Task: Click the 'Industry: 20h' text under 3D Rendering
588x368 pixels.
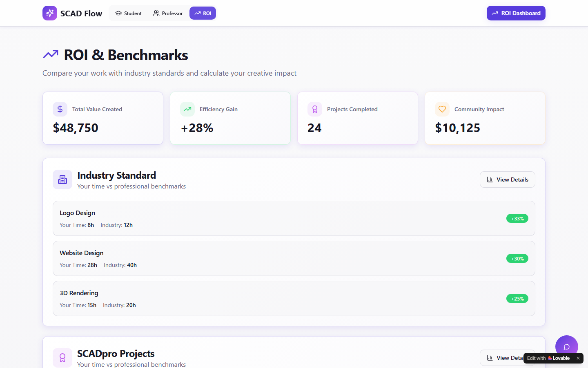Action: (x=119, y=305)
